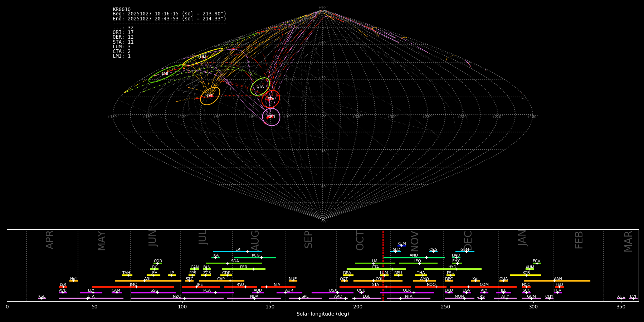Screen dimensions: 644x322
Task: Click the orange ORI radiant circle on sky map
Action: [x=210, y=96]
